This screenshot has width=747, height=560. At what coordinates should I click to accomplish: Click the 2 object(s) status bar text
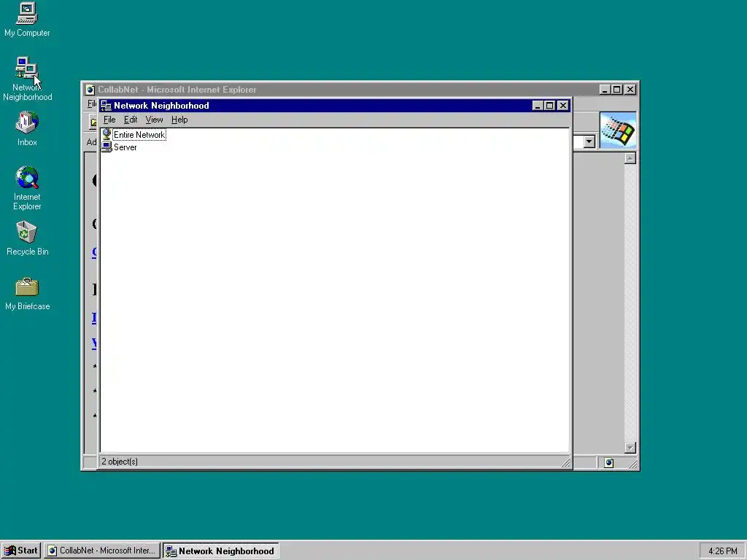pos(120,462)
